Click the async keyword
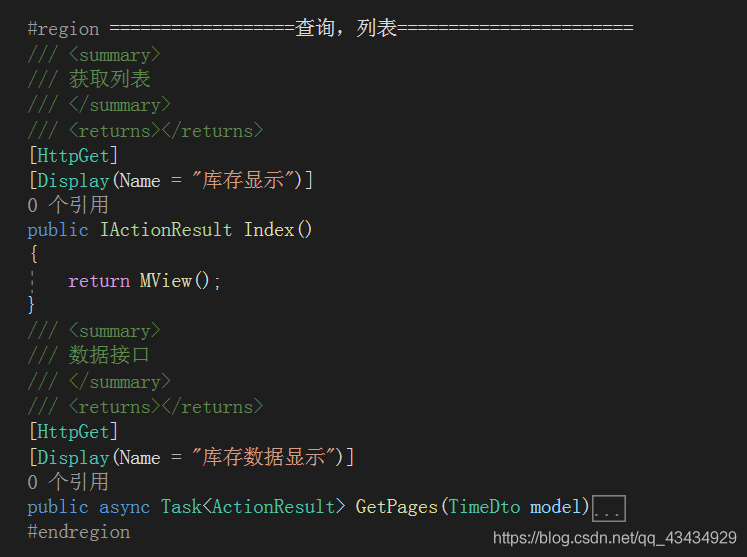Viewport: 747px width, 557px height. (x=124, y=507)
